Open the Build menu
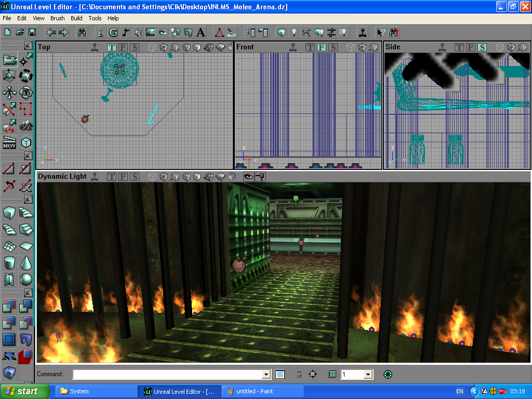 pos(76,18)
